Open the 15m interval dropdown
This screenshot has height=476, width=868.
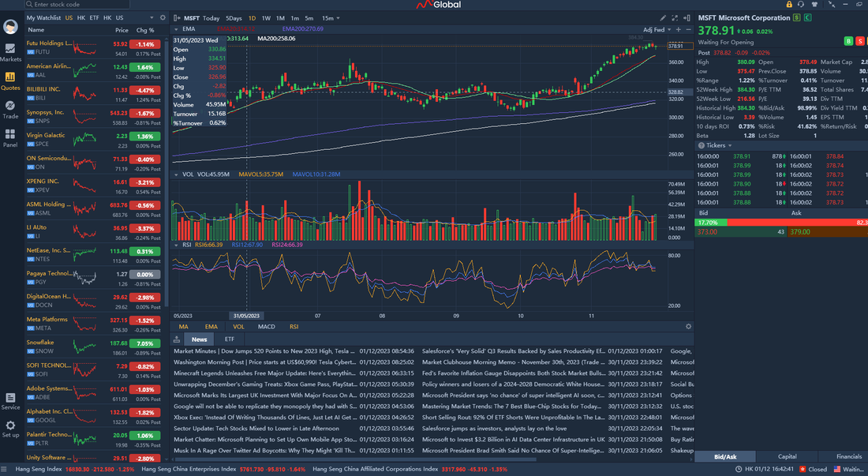(331, 18)
